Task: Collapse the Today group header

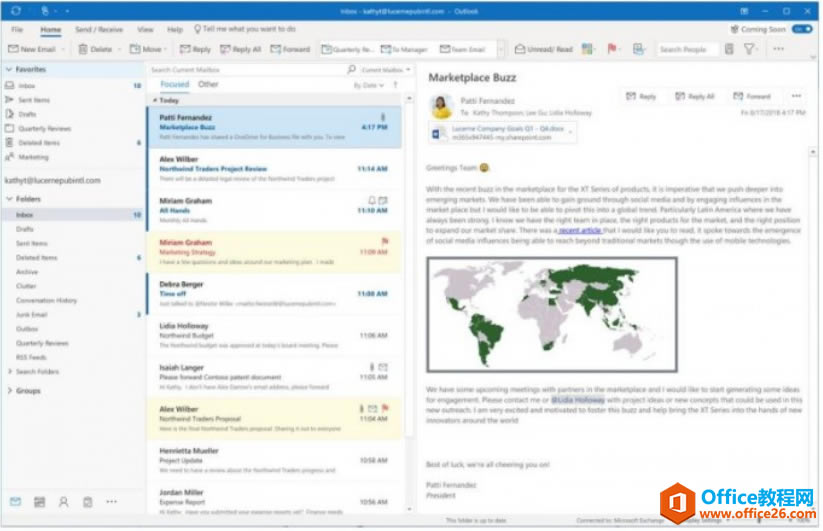Action: 155,100
